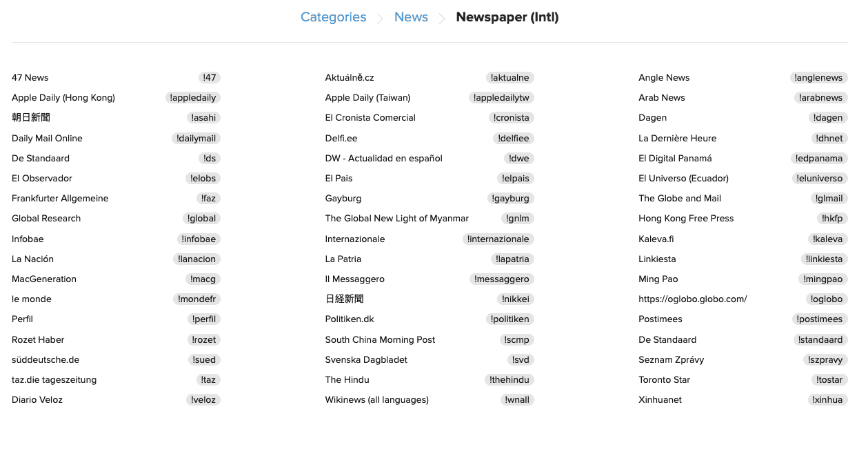This screenshot has height=449, width=868.
Task: Select the !glmail bang tag
Action: (x=829, y=199)
